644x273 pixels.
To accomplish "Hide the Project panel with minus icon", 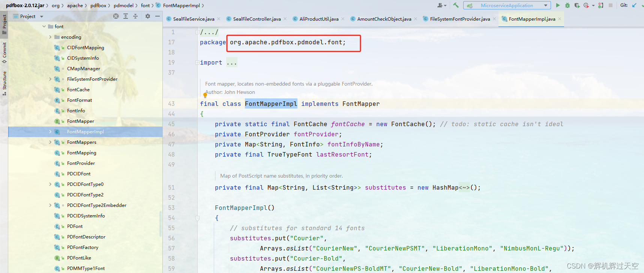I will [x=158, y=16].
